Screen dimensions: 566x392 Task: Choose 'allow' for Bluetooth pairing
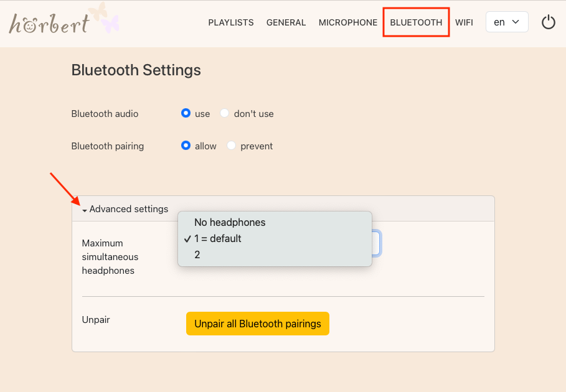[x=186, y=146]
